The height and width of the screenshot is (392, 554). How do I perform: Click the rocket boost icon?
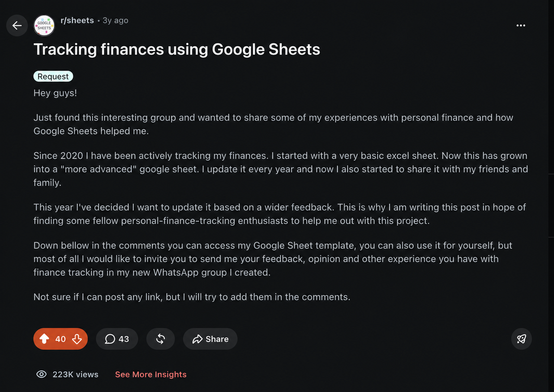coord(521,339)
